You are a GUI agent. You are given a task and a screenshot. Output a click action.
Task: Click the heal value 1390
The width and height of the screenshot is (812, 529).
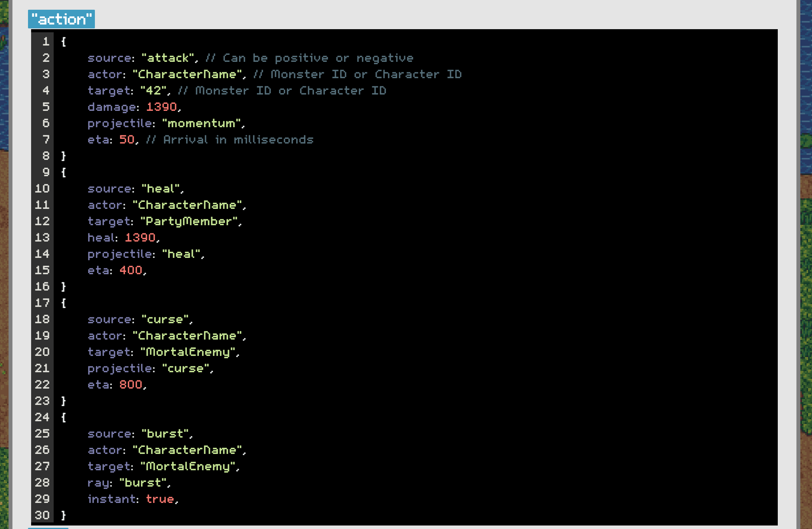tap(140, 238)
